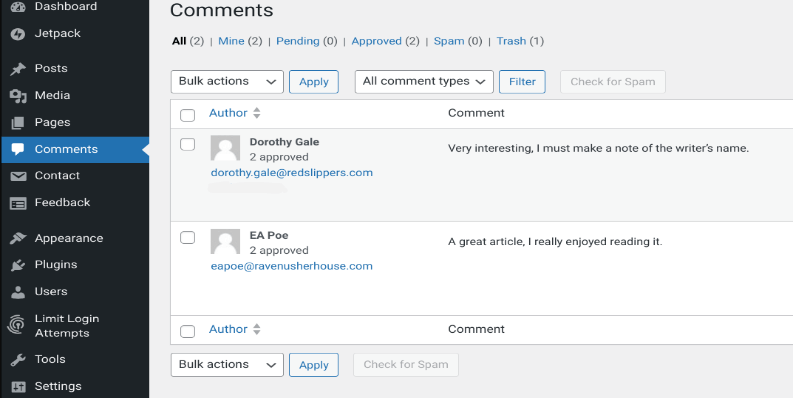The image size is (793, 398).
Task: Click the Feedback form icon
Action: [18, 203]
